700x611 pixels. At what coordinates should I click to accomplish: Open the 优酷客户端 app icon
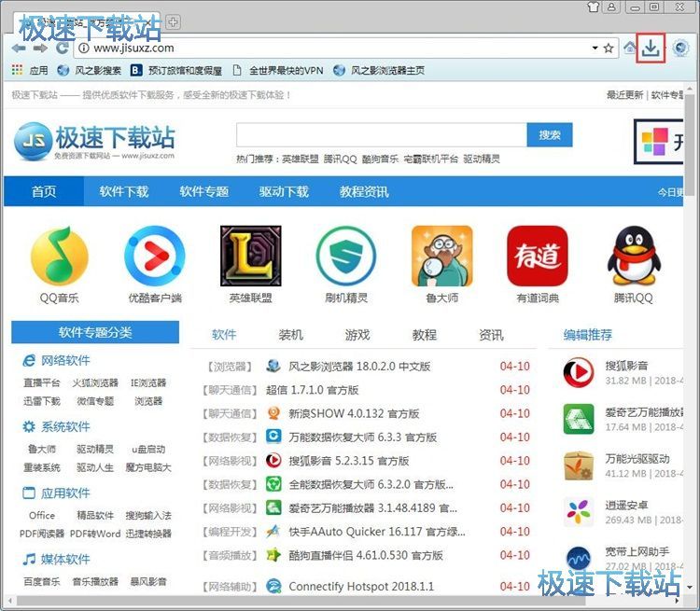[155, 257]
